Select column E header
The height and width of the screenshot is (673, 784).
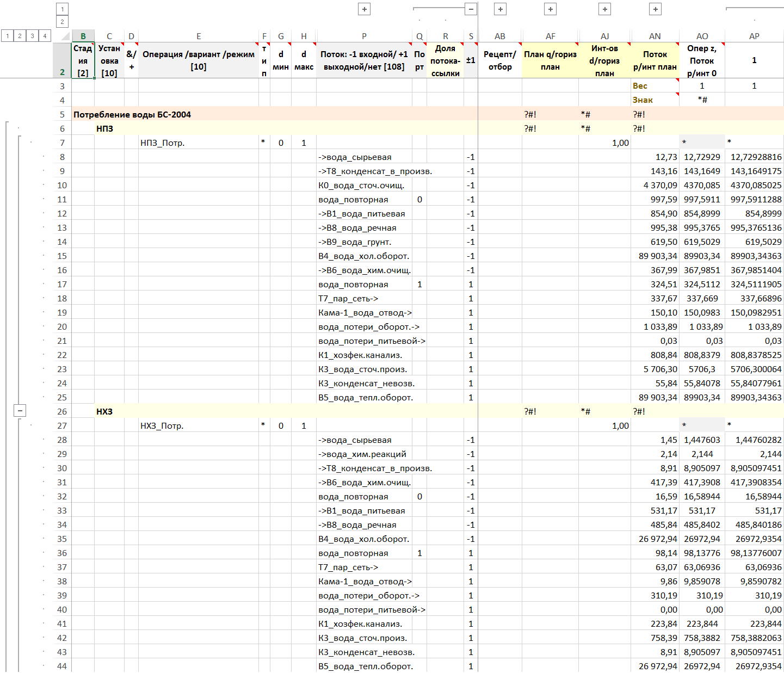199,36
